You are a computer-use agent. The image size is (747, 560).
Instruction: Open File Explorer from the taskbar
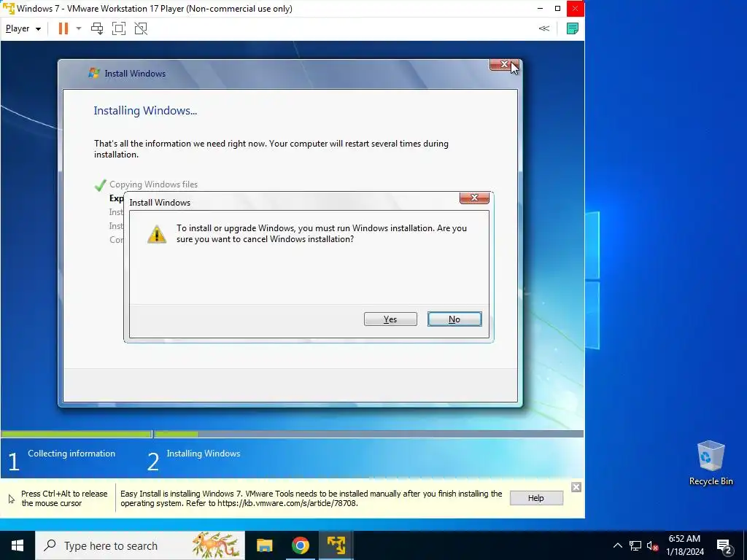(264, 545)
